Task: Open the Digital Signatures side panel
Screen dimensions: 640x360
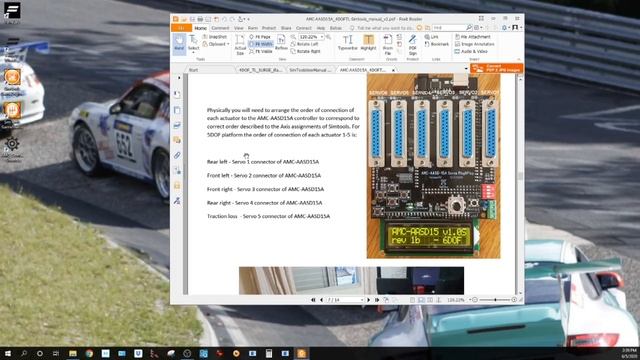Action: coord(177,200)
